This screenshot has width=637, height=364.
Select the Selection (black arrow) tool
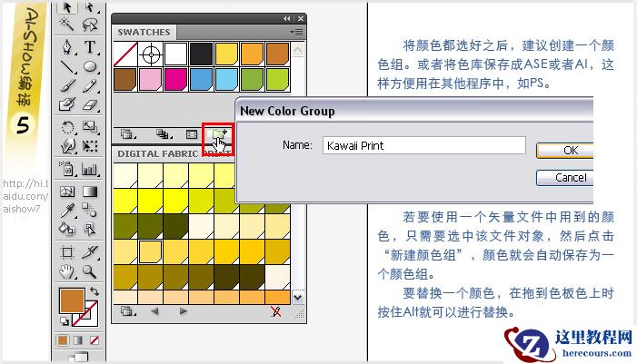(67, 7)
